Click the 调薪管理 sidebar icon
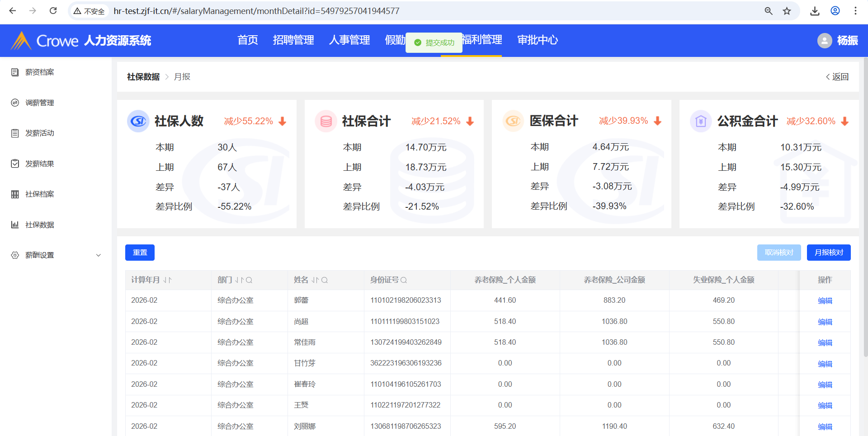Screen dimensions: 868x436 [x=15, y=103]
